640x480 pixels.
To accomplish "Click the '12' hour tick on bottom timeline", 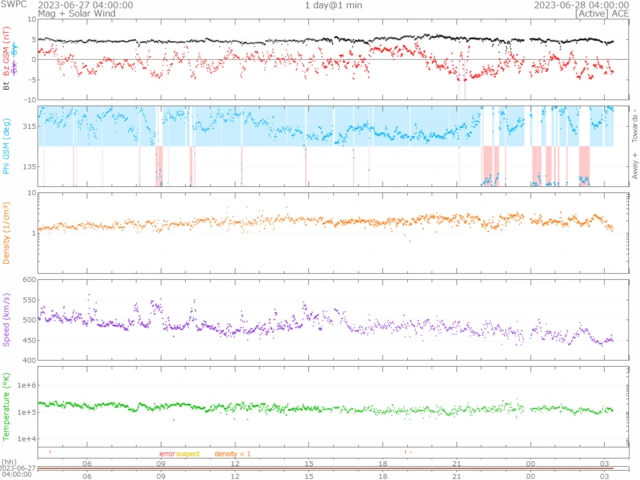I will point(235,463).
